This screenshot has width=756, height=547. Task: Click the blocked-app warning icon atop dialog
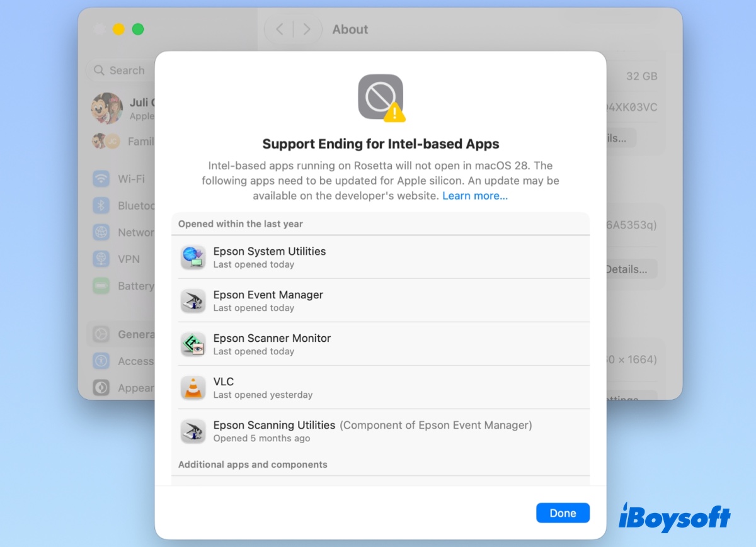coord(381,98)
